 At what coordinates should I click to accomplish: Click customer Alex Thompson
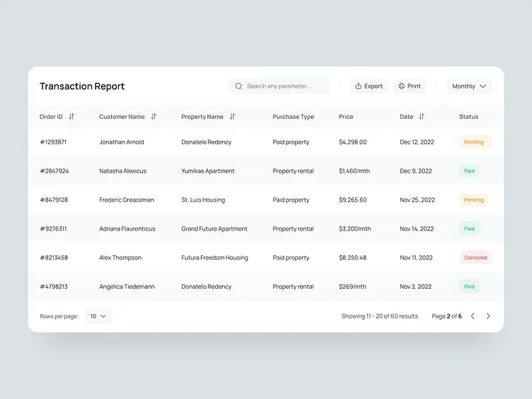(120, 258)
